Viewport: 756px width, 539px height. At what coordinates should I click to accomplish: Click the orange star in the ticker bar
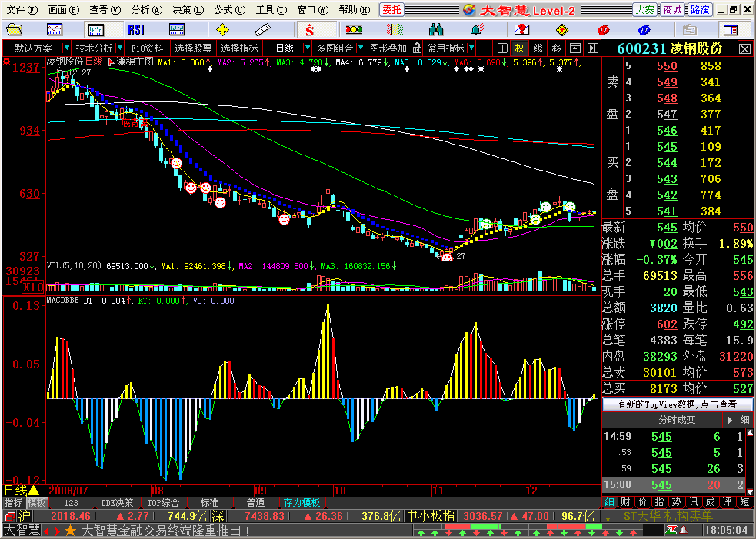point(71,531)
